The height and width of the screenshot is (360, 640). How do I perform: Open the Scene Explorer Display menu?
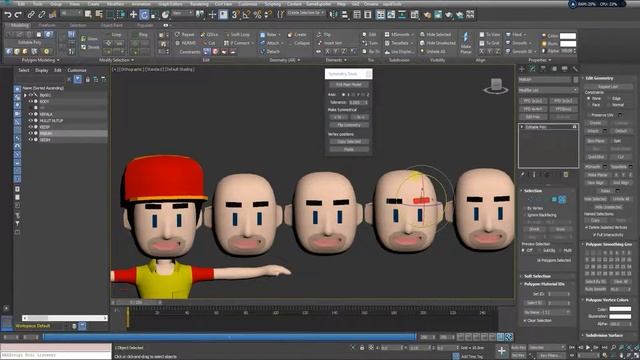(x=42, y=70)
